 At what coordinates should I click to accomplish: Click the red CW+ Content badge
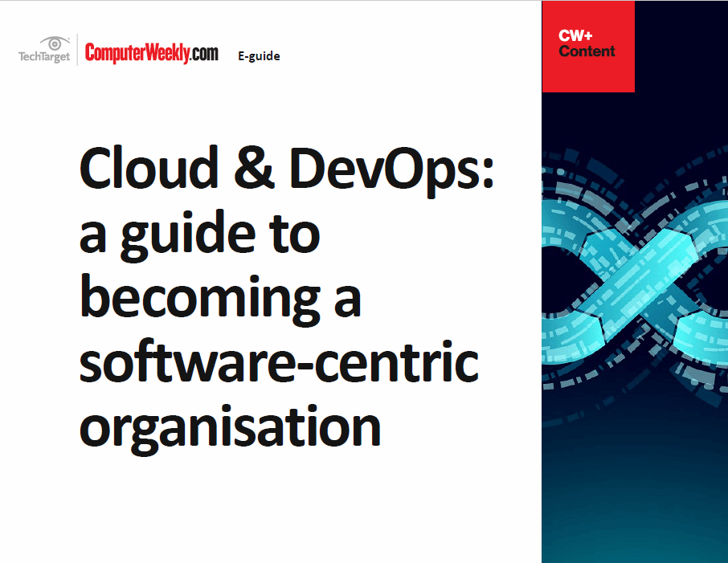click(x=588, y=46)
